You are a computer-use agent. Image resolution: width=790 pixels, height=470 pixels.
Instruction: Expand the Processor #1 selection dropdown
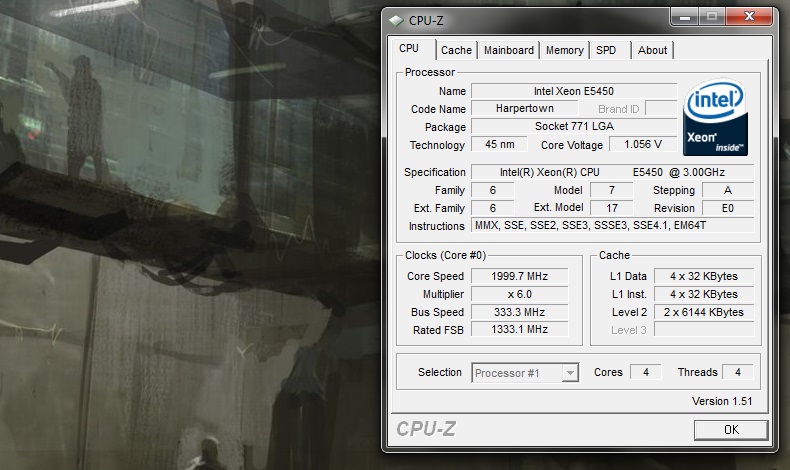pos(570,373)
